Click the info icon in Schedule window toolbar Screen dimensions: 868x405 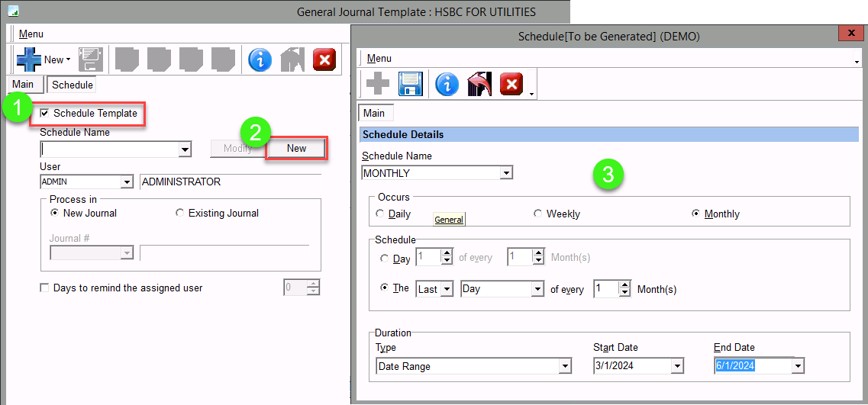click(x=447, y=84)
